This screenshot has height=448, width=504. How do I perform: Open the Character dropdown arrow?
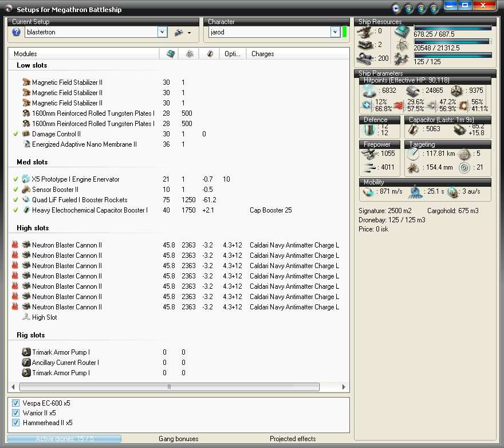pyautogui.click(x=335, y=32)
